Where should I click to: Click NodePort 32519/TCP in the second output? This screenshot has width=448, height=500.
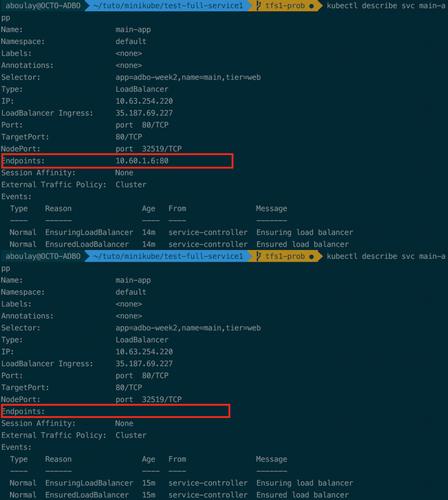click(149, 399)
